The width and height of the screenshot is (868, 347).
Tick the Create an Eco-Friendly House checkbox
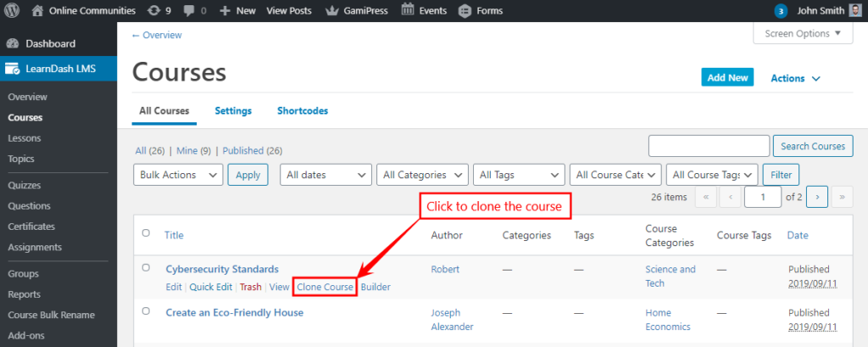(x=146, y=311)
